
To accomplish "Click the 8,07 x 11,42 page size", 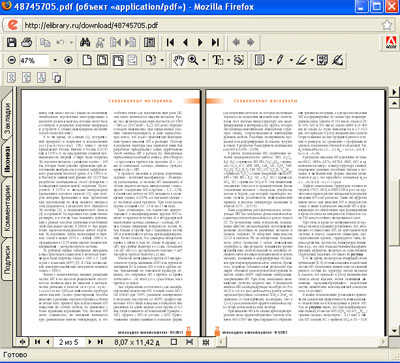I will coord(137,342).
